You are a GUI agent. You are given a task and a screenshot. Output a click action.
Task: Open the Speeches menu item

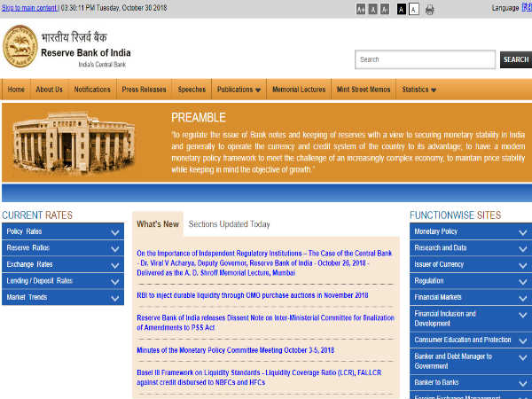coord(192,90)
